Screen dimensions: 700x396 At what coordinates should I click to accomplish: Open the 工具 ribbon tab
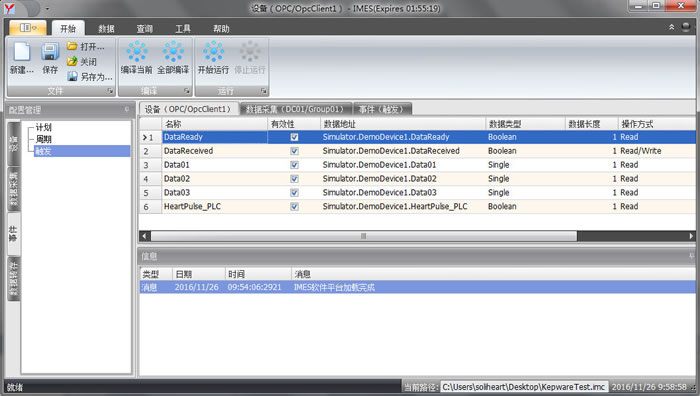[183, 29]
